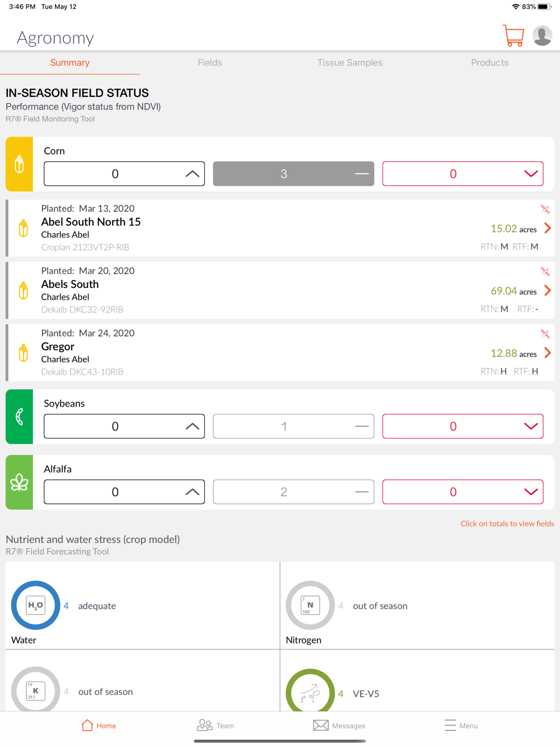The width and height of the screenshot is (560, 747).
Task: Tap the Click on totals to view fields hint
Action: [x=507, y=524]
